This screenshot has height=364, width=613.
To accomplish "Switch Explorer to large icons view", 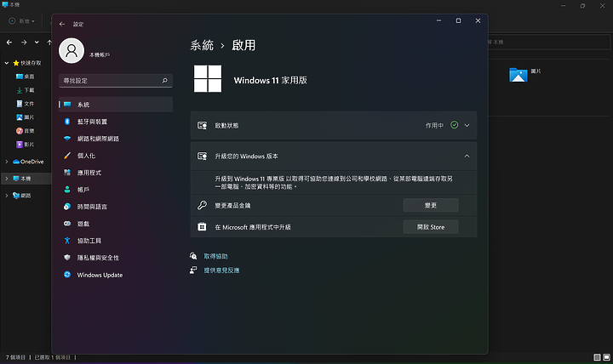I will pos(606,357).
